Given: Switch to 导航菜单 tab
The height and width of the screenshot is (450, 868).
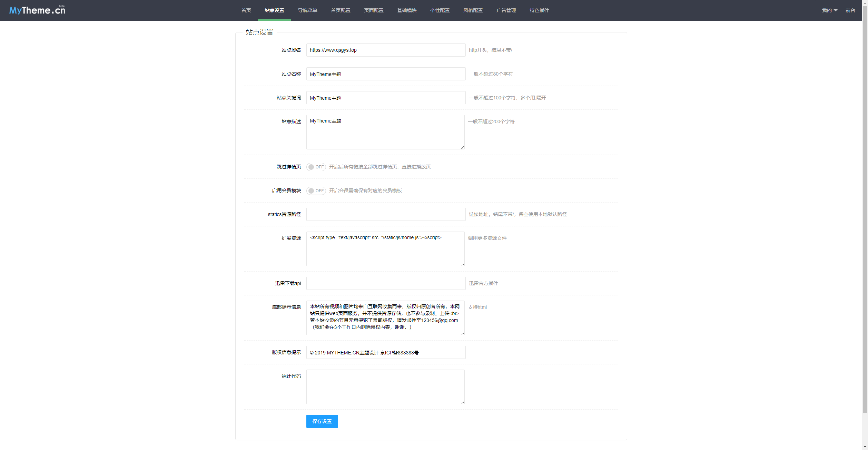Looking at the screenshot, I should pos(307,10).
